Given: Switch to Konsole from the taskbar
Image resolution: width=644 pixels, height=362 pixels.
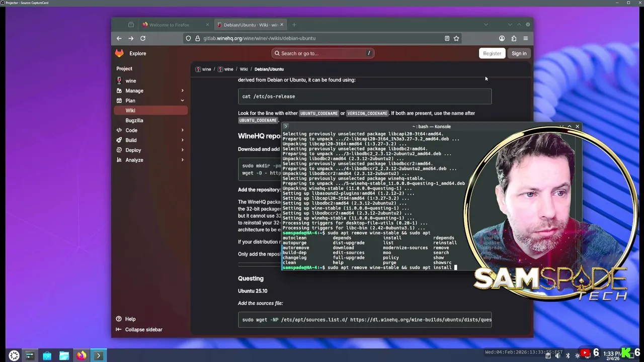Looking at the screenshot, I should click(98, 355).
